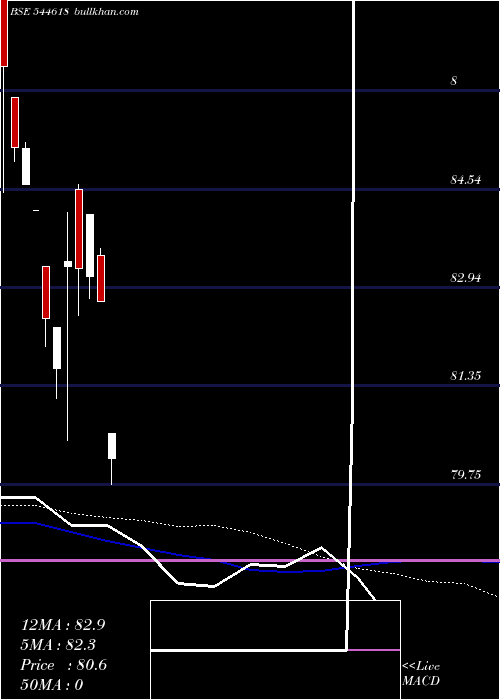This screenshot has width=500, height=700.
Task: Click the '50MA : 0' reading
Action: tap(52, 685)
